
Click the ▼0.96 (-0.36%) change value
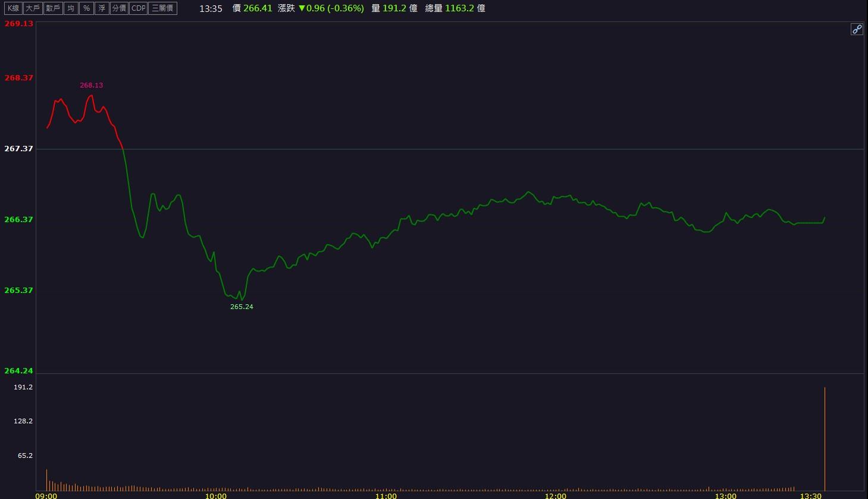(331, 8)
